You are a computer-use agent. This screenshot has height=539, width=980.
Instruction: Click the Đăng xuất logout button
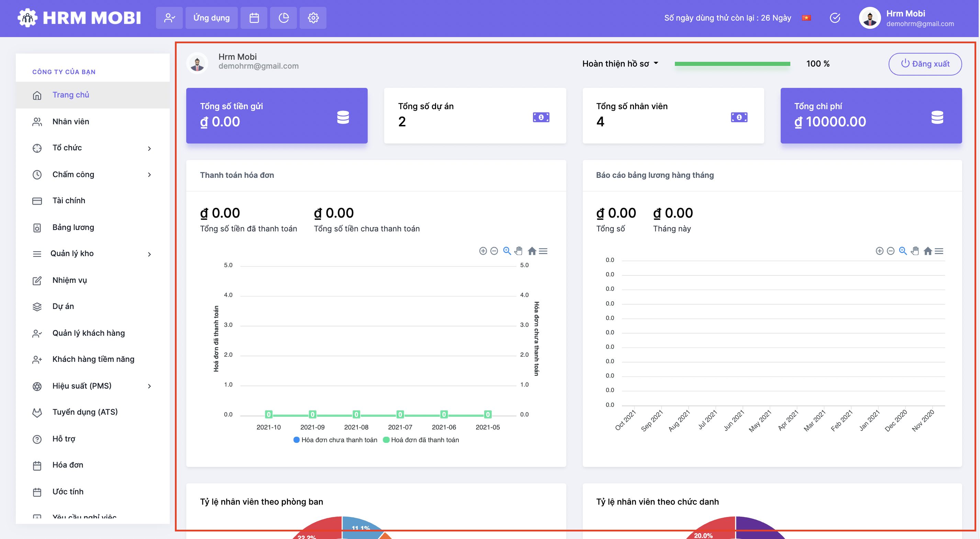tap(925, 64)
